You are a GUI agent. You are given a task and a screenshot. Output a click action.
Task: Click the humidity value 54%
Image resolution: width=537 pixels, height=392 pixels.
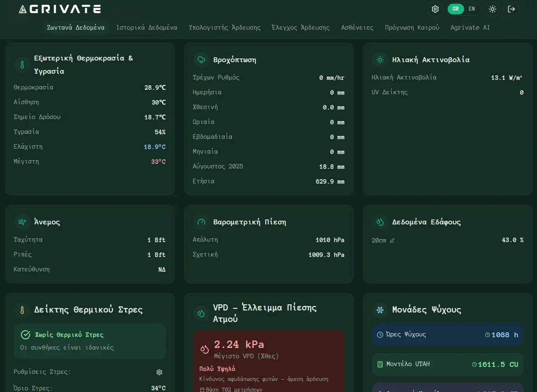pyautogui.click(x=160, y=132)
